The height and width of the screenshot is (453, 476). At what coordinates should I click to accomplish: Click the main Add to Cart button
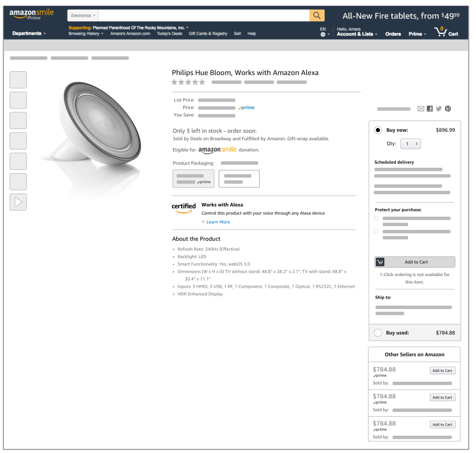tap(415, 262)
